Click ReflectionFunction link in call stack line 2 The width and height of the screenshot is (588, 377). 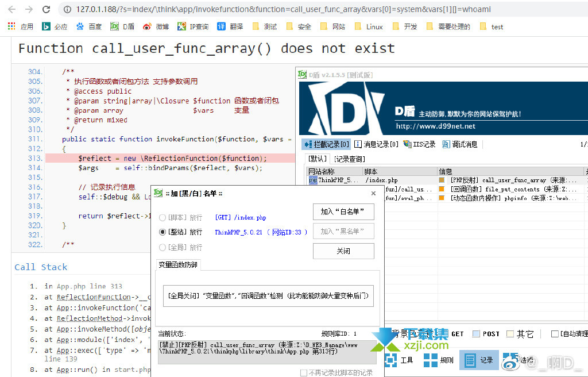(94, 297)
